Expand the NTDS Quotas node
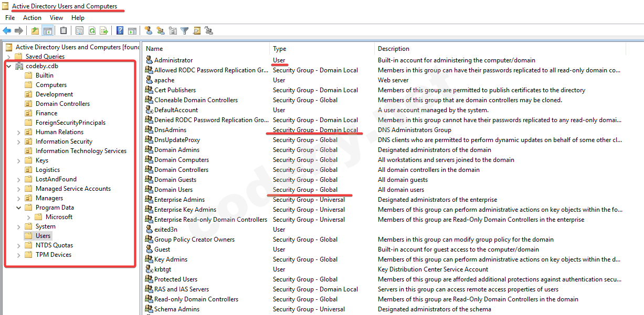This screenshot has height=315, width=644. (19, 245)
